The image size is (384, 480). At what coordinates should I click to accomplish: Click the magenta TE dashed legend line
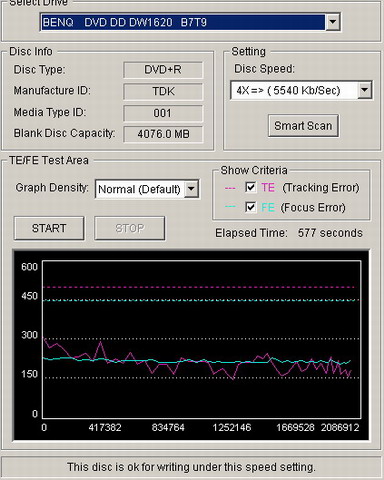230,188
